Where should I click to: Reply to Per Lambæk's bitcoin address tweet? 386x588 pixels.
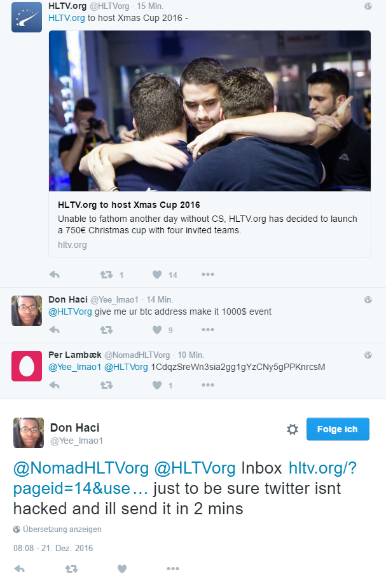click(x=55, y=385)
